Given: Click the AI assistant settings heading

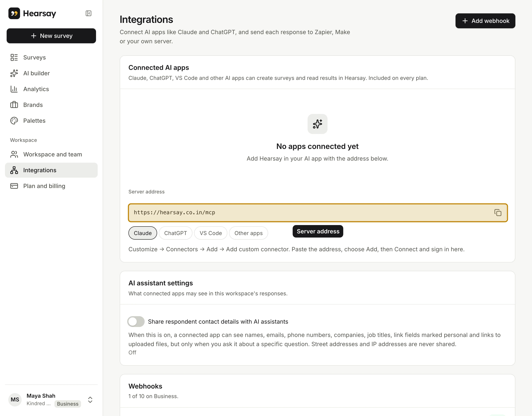Looking at the screenshot, I should point(160,283).
